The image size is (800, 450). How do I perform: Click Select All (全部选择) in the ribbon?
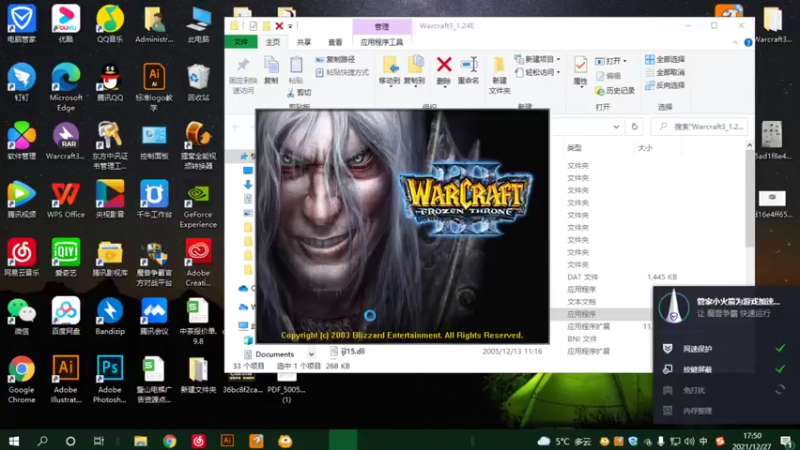665,59
